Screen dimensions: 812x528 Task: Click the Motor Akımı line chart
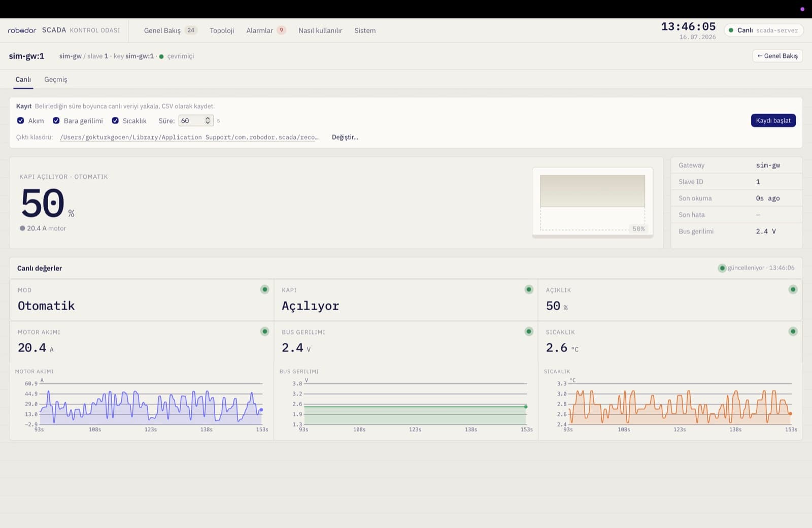click(x=151, y=404)
